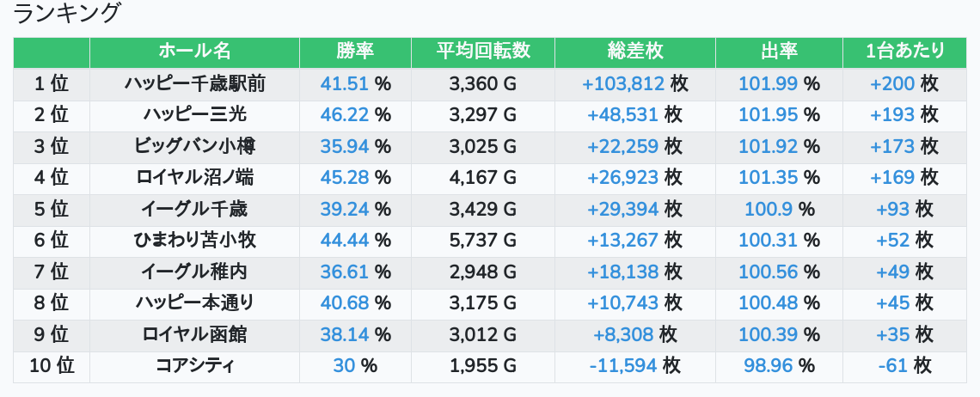Select イーグル稚内 hall name
This screenshot has height=397, width=980.
(x=194, y=272)
